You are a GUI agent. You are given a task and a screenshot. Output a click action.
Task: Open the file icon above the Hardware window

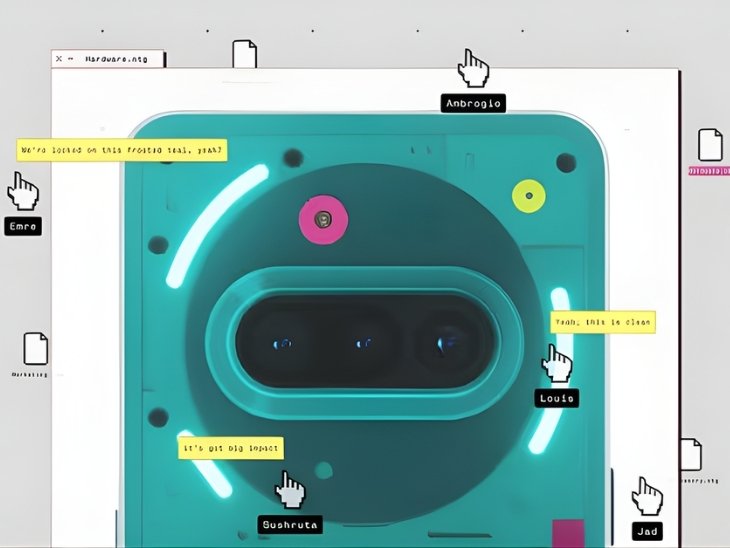coord(244,54)
